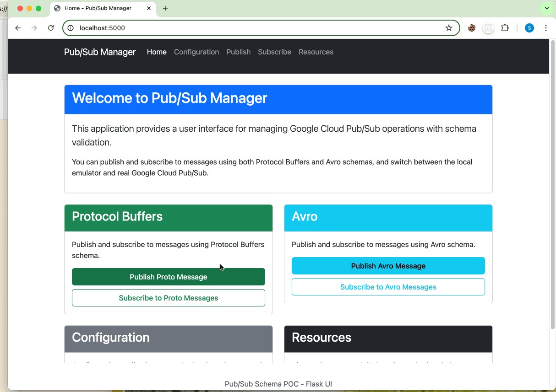Open the Extensions puzzle-piece menu
Viewport: 556px width, 392px height.
505,28
